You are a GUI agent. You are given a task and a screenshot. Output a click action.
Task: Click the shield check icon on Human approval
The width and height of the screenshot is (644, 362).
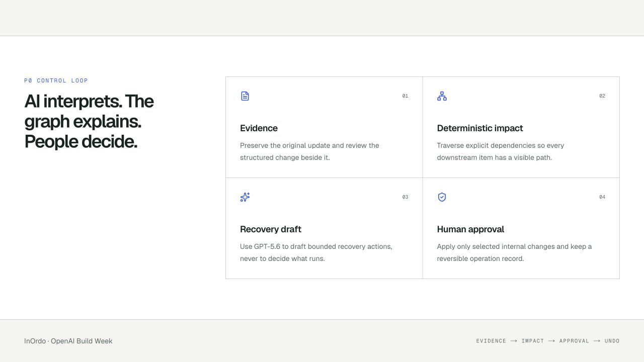coord(442,197)
